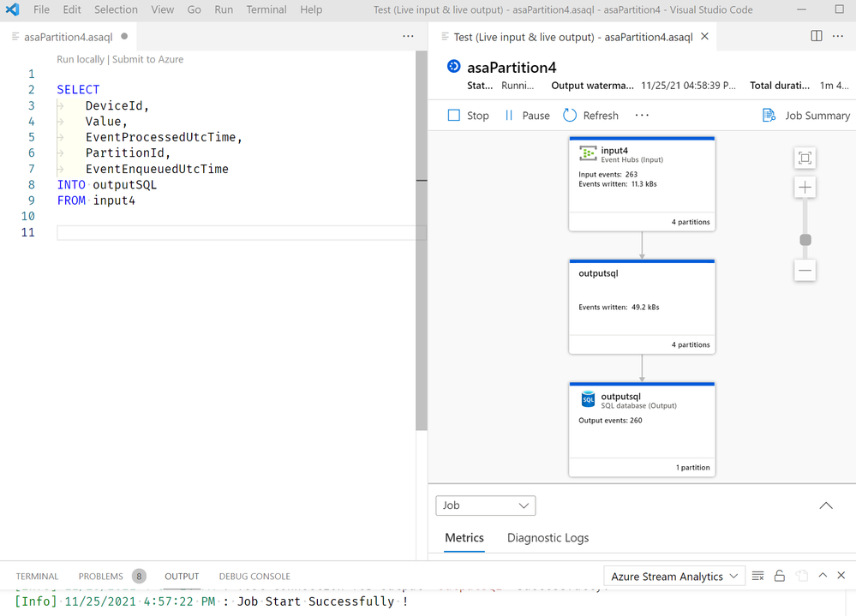856x616 pixels.
Task: Open the Help menu
Action: coord(311,9)
